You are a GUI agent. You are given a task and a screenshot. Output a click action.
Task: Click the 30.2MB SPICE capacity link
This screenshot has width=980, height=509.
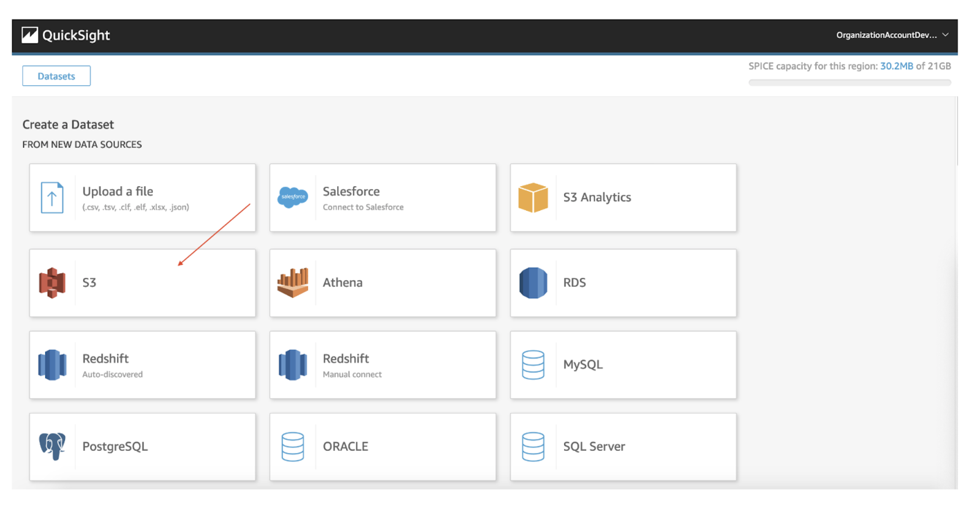pyautogui.click(x=896, y=66)
